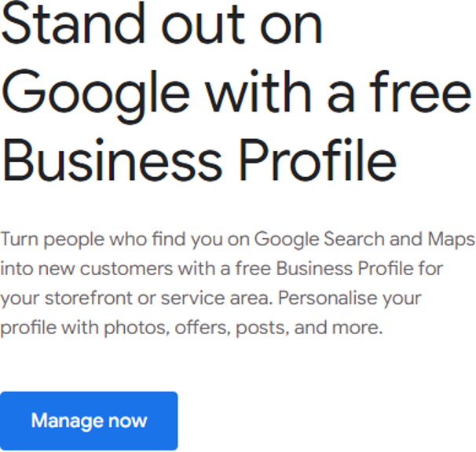Click the 'Google with a free' heading line
Screen dimensions: 476x452
click(x=236, y=94)
